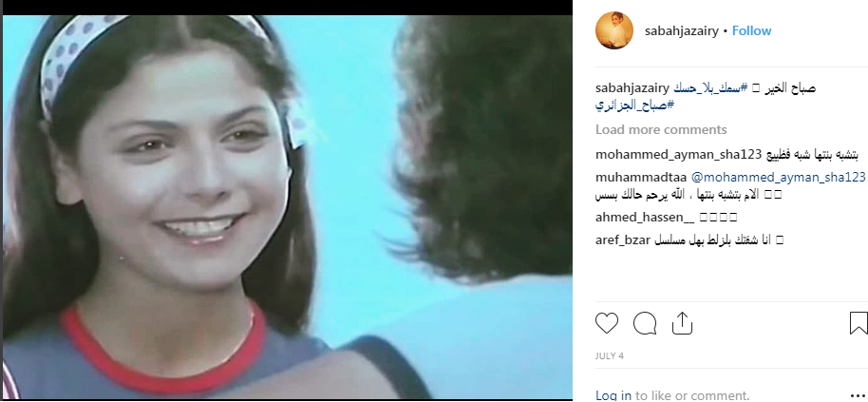Follow sabahjazairy account

[752, 31]
